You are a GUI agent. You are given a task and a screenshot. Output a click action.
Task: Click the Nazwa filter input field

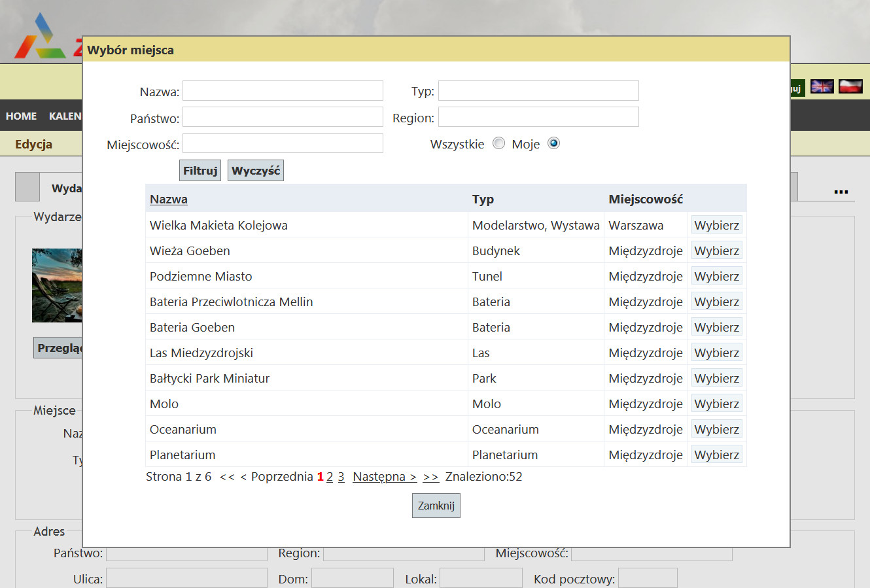coord(283,91)
